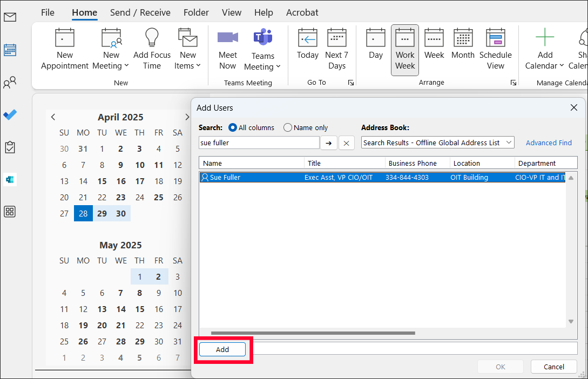Switch to Month view
This screenshot has width=588, height=379.
(x=463, y=44)
